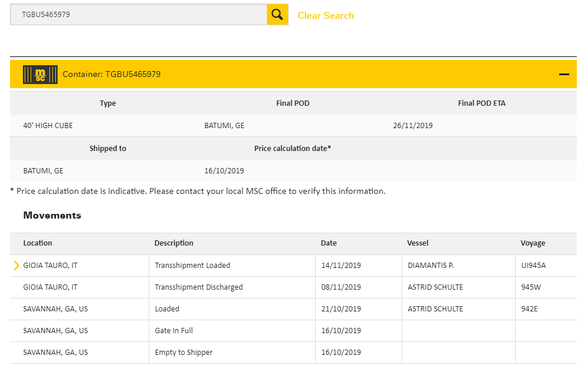Click the magnifying glass search button
The image size is (588, 369).
tap(278, 15)
